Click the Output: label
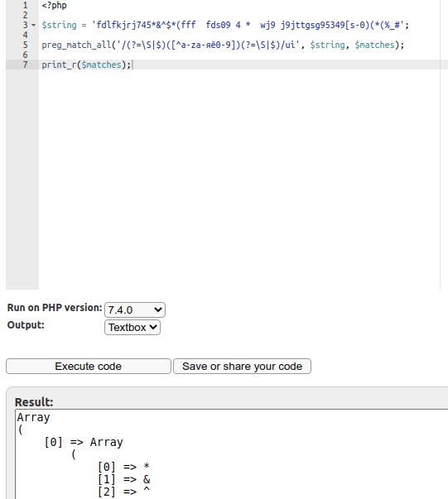Image resolution: width=448 pixels, height=499 pixels. tap(26, 325)
